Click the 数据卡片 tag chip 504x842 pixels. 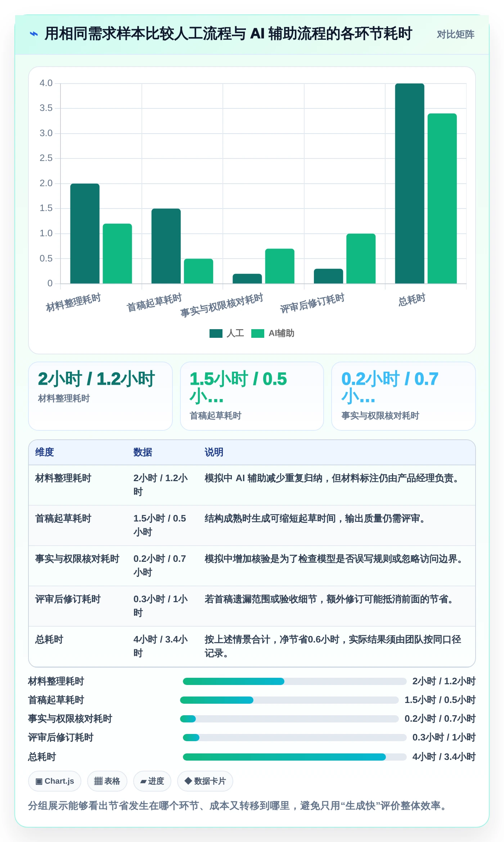205,781
